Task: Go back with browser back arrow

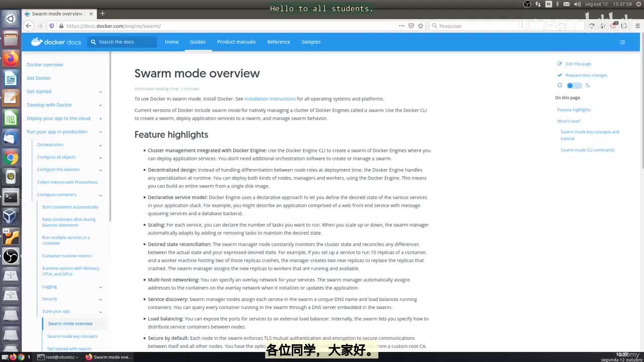Action: click(x=29, y=26)
